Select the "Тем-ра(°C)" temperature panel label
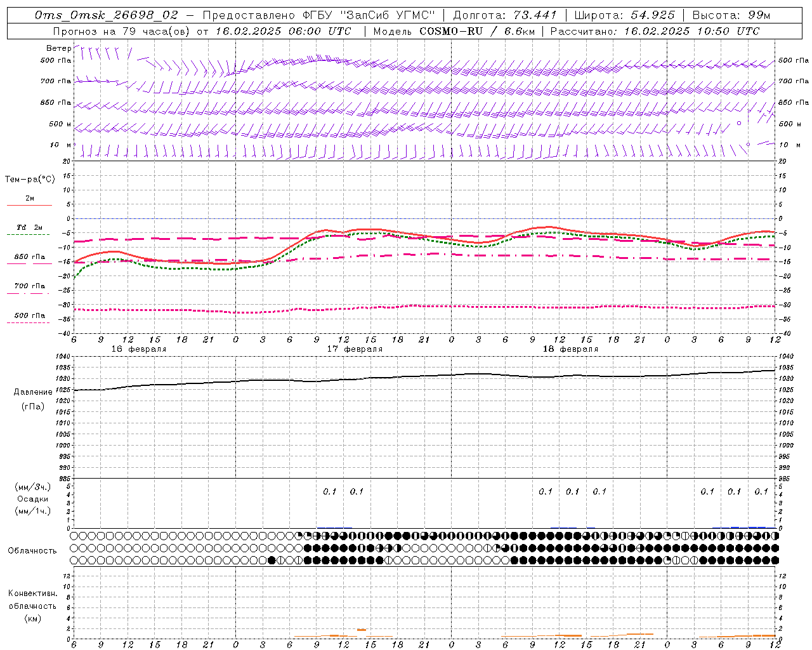 (30, 180)
